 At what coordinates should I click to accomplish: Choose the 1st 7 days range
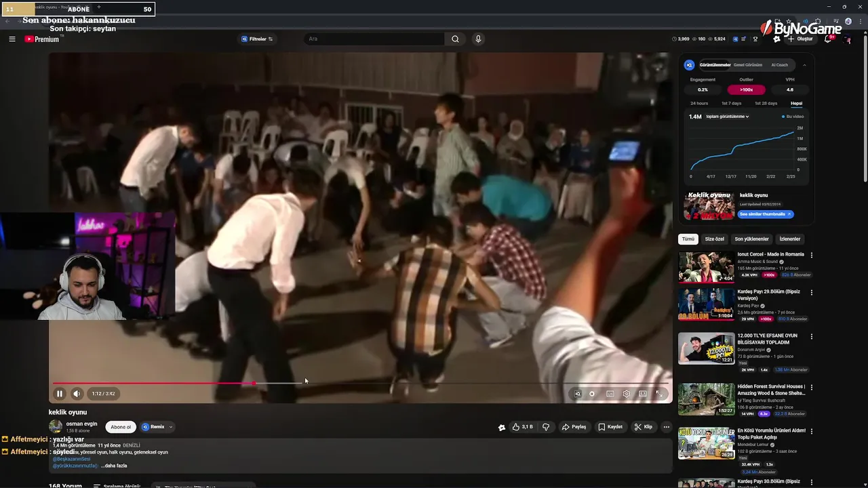[x=731, y=103]
